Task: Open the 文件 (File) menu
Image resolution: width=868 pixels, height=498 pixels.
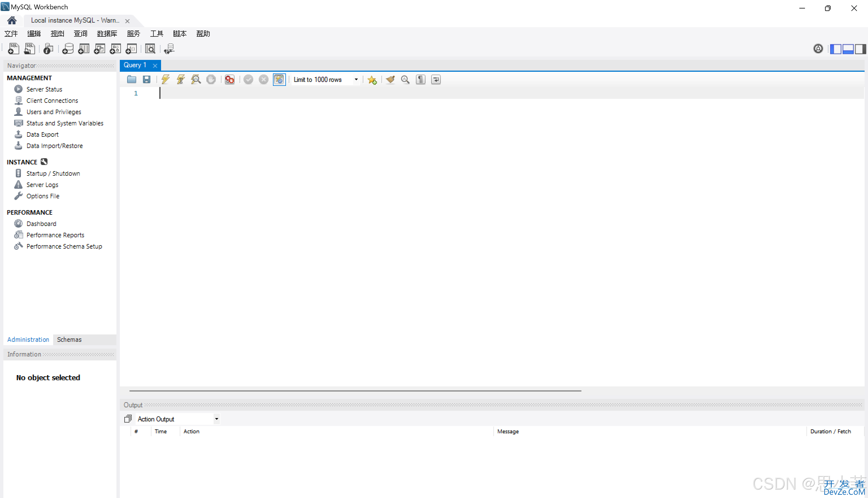Action: [x=11, y=34]
